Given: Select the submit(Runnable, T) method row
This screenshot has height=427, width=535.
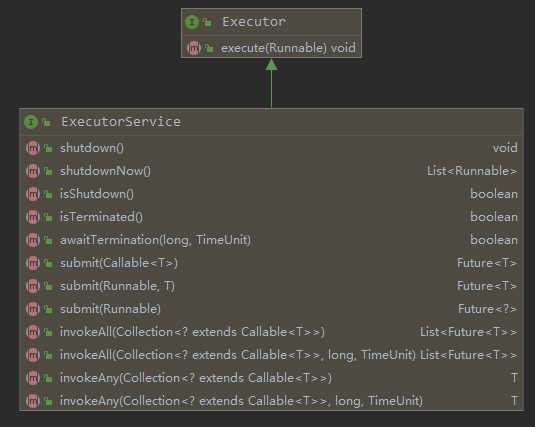Looking at the screenshot, I should click(x=271, y=286).
